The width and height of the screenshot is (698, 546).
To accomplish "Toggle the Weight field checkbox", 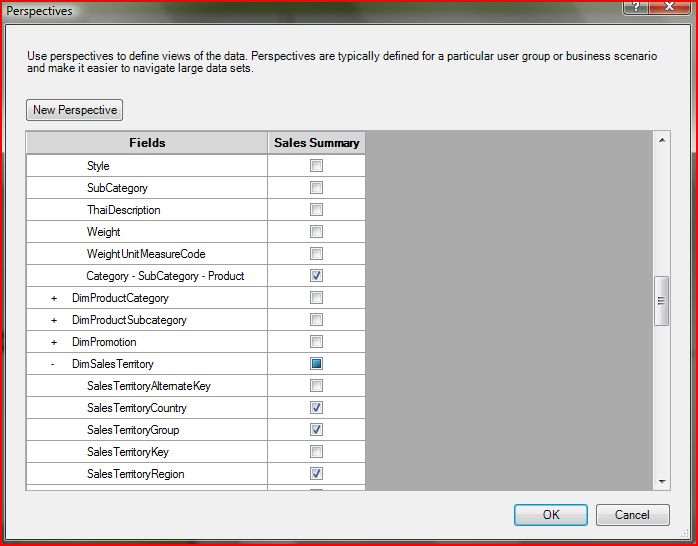I will click(316, 231).
